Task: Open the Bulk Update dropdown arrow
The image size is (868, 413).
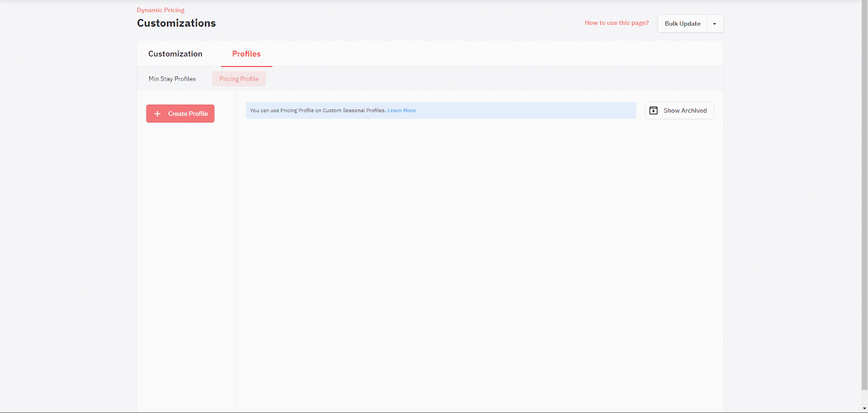Action: (714, 24)
